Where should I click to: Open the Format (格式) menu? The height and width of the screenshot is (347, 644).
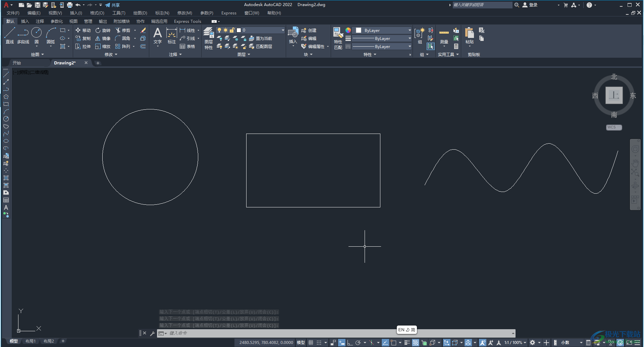pyautogui.click(x=97, y=13)
